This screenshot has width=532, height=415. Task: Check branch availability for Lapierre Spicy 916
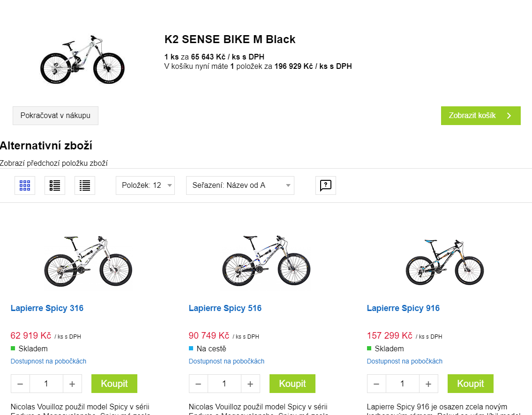coord(405,361)
